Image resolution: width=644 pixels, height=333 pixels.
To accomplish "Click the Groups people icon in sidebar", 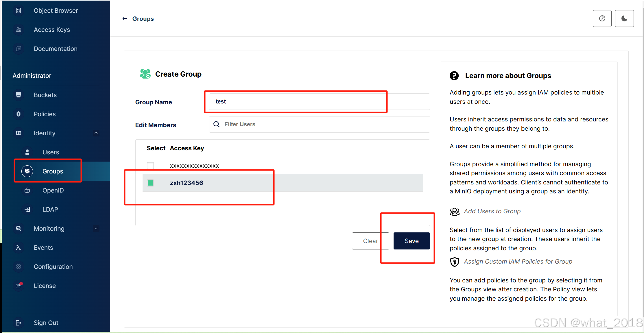I will (27, 171).
